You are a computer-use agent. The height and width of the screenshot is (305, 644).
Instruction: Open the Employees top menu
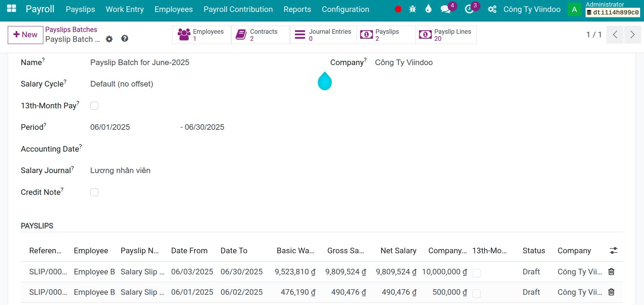(x=173, y=9)
